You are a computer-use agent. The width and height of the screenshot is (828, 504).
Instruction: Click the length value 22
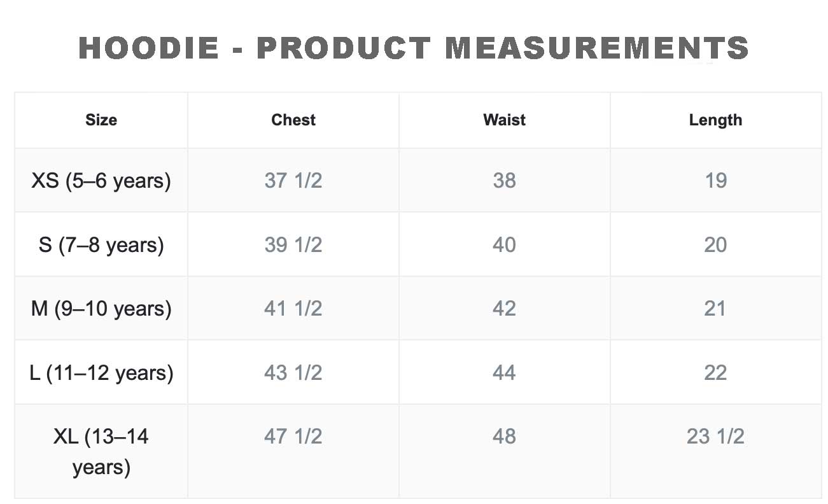[x=715, y=372]
